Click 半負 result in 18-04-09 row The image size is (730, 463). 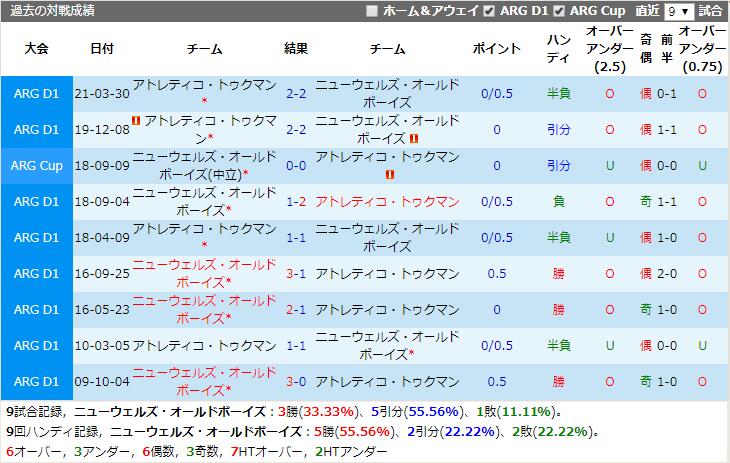click(x=559, y=238)
